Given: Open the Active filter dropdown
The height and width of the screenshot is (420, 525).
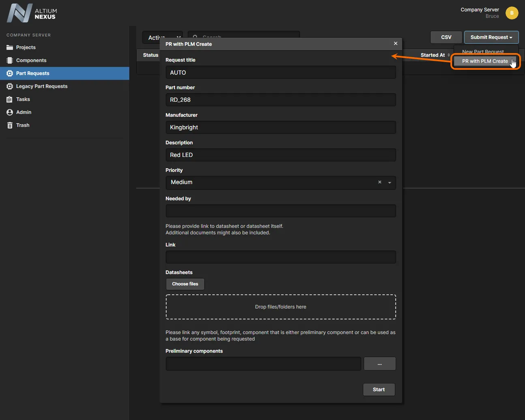Looking at the screenshot, I should tap(163, 37).
